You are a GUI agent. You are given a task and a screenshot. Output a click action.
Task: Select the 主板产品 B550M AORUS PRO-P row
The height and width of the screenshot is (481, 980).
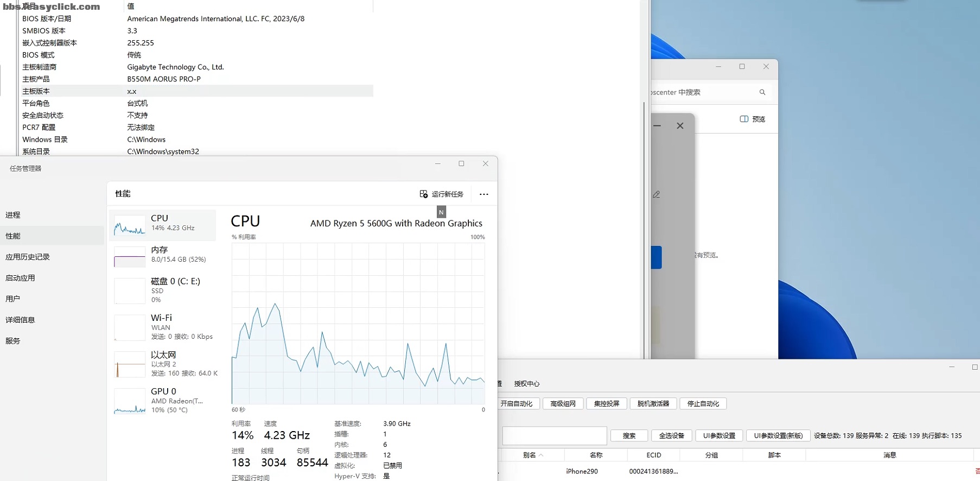(197, 79)
